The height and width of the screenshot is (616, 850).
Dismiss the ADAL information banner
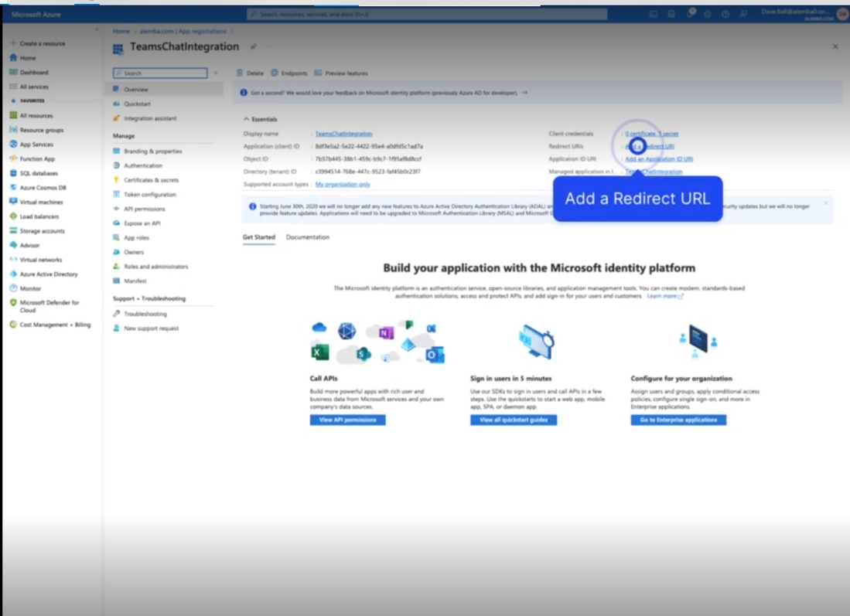tap(825, 203)
